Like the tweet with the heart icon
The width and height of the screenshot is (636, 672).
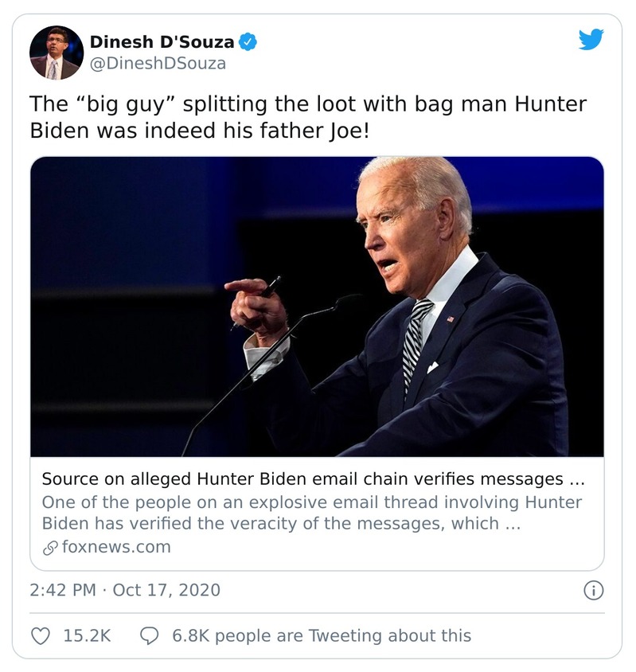pos(41,635)
